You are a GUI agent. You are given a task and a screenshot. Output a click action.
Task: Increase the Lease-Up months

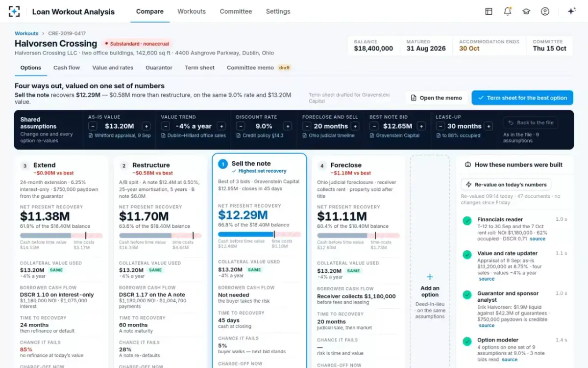pos(489,126)
